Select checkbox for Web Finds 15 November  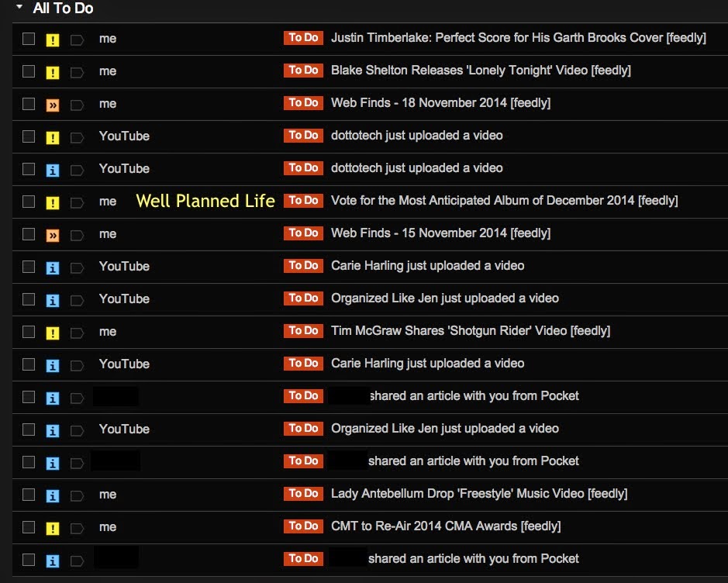[x=29, y=233]
